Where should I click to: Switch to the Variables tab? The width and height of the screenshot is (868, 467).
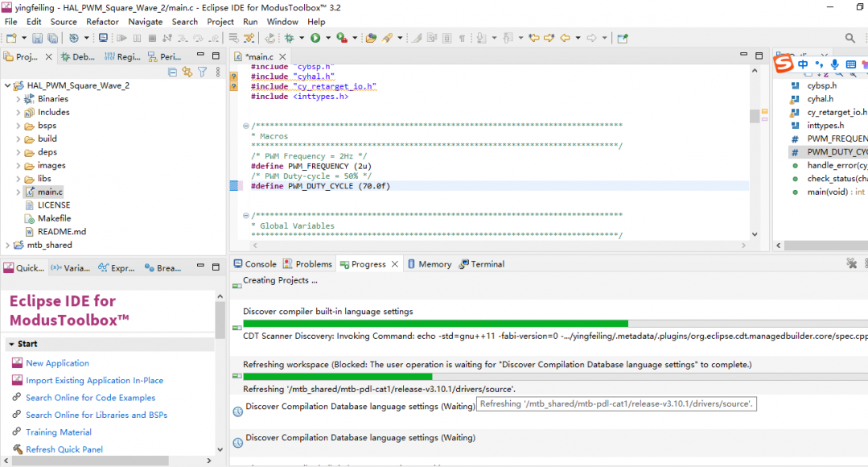click(x=70, y=268)
